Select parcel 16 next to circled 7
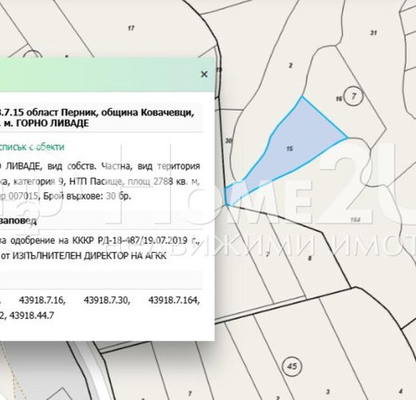Screen dimensions: 416x400 (x=339, y=99)
